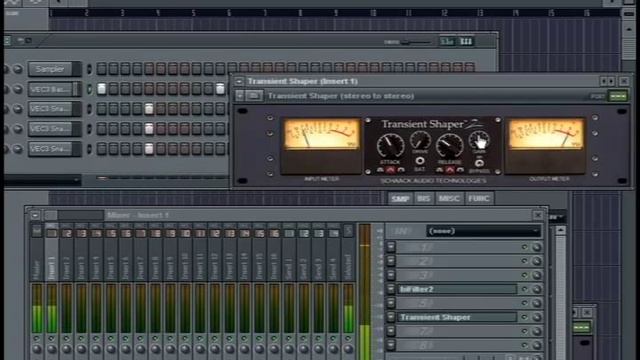Screen dimensions: 640x360
Task: Open the plugin wrapper options dropdown
Action: click(240, 96)
